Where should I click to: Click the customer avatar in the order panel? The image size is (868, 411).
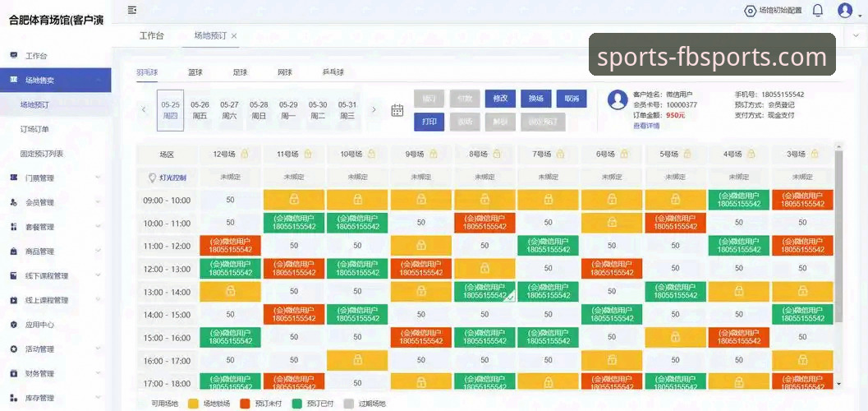[x=618, y=99]
